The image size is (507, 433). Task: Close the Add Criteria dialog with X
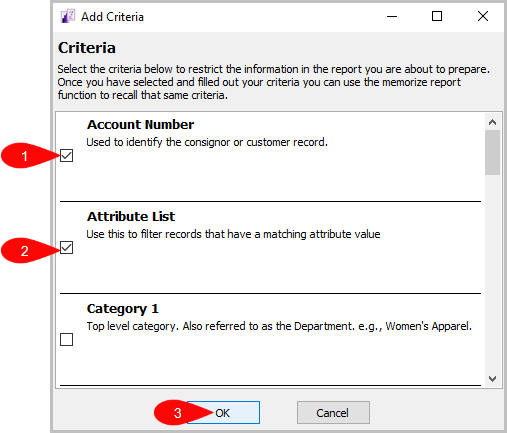point(483,16)
